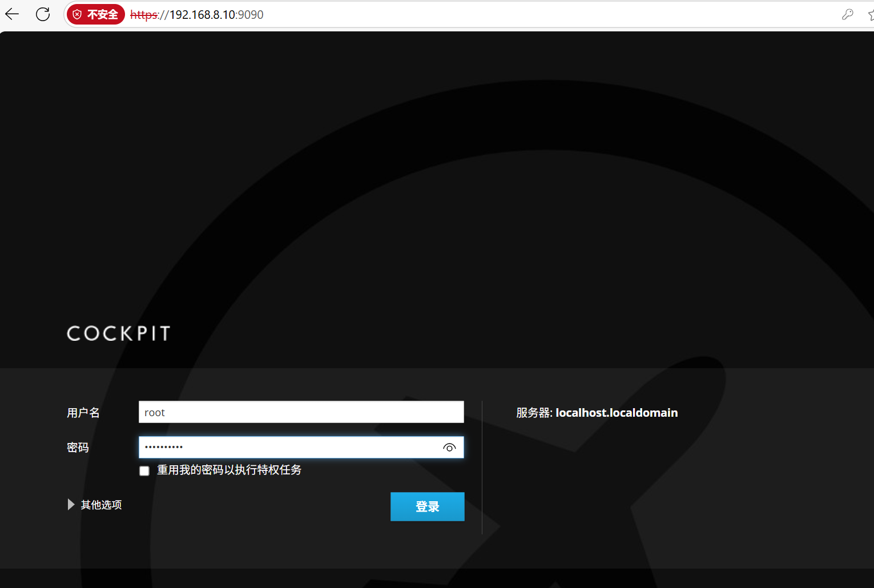874x588 pixels.
Task: Select the '重用我的密码以执行特权任务' label text
Action: tap(229, 470)
